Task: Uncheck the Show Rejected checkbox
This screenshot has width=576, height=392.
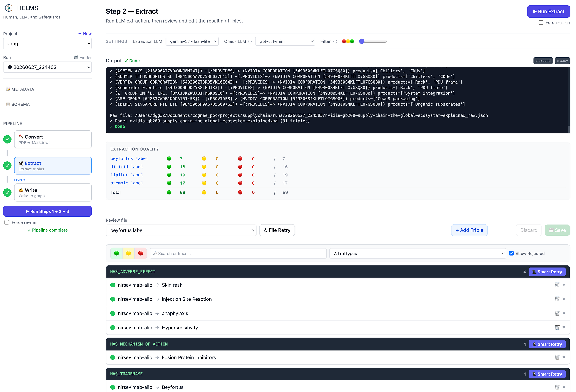Action: [x=511, y=254]
